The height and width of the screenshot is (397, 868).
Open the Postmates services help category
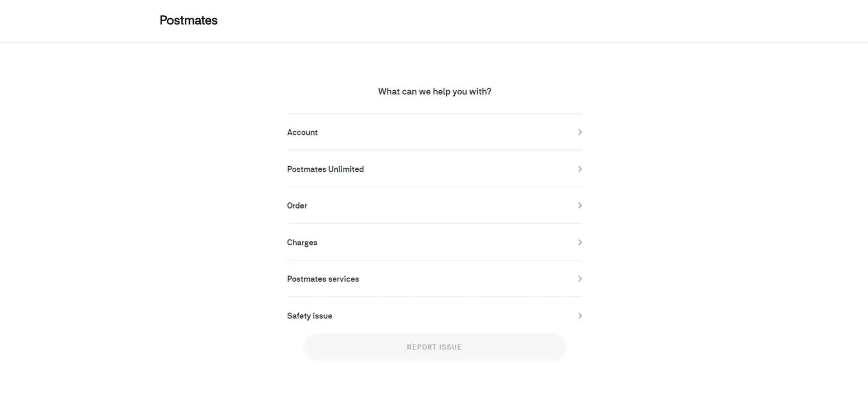323,279
